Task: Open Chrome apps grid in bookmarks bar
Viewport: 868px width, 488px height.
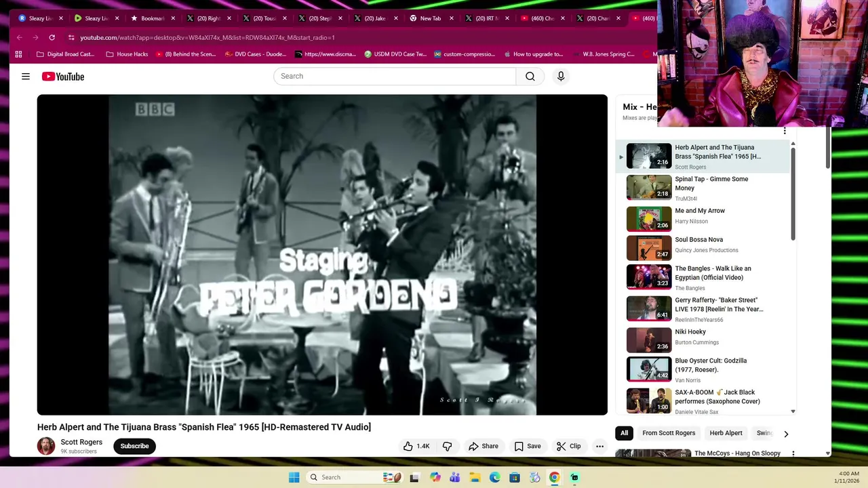Action: [x=18, y=54]
